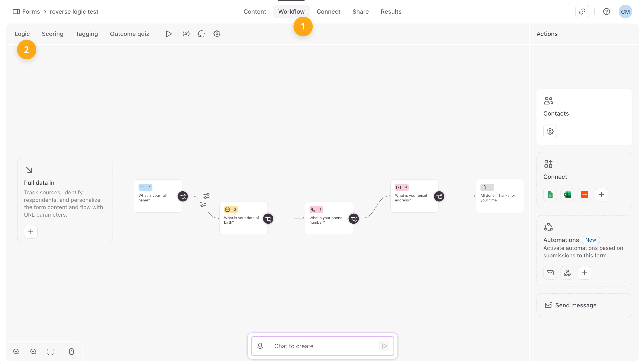This screenshot has height=364, width=643.
Task: Open the Scoring sub-tab
Action: (53, 34)
